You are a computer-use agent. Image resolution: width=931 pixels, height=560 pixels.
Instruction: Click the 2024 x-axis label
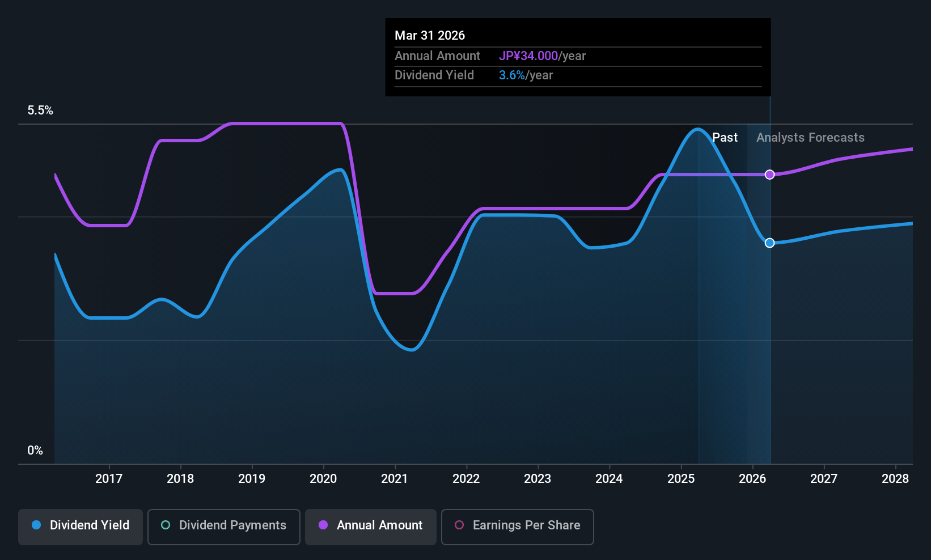(x=609, y=479)
